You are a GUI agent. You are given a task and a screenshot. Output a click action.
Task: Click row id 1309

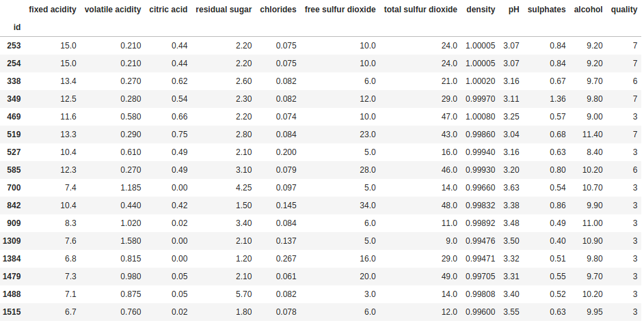(12, 241)
